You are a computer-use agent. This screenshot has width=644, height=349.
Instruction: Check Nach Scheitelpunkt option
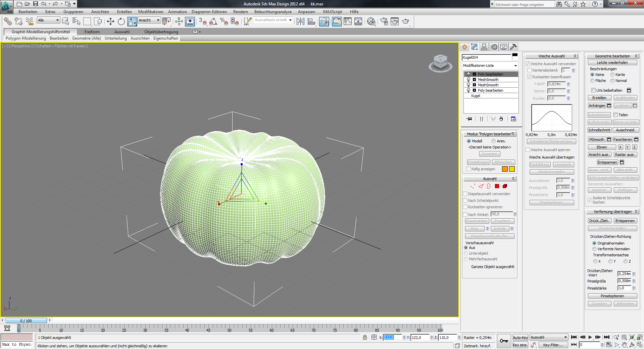tap(465, 201)
